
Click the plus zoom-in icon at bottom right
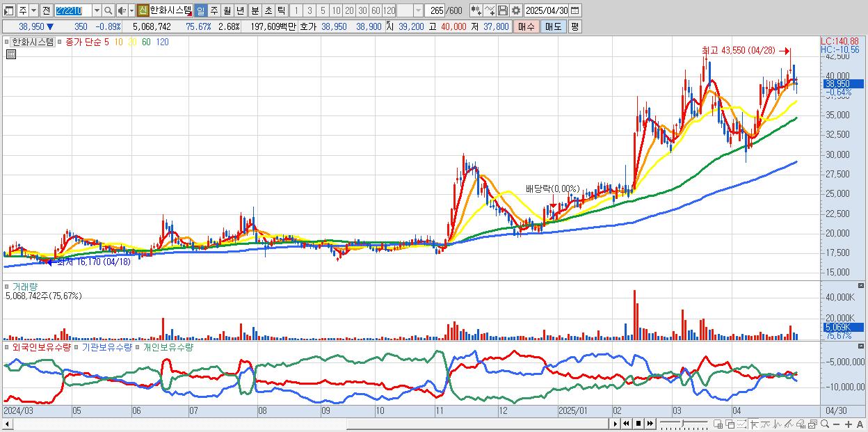coord(849,424)
